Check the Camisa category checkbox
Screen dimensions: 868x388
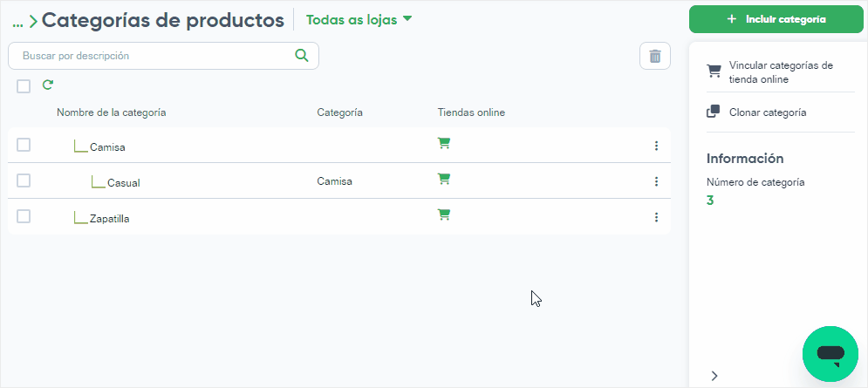point(24,145)
